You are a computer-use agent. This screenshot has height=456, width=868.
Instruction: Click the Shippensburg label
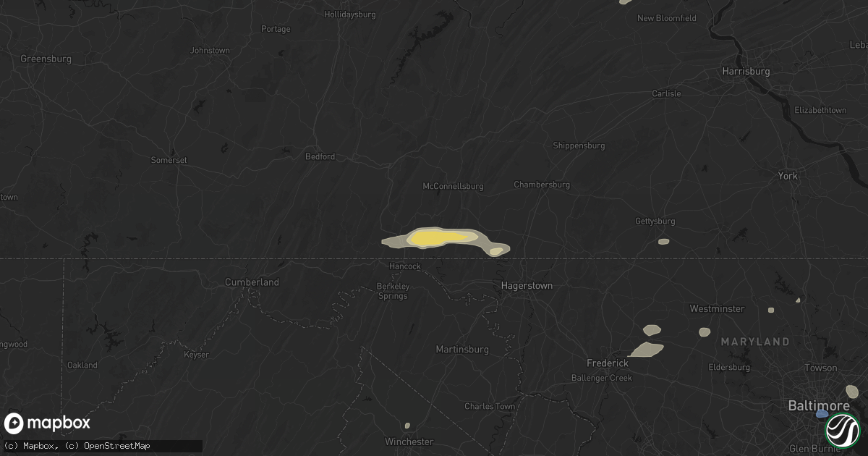point(579,145)
